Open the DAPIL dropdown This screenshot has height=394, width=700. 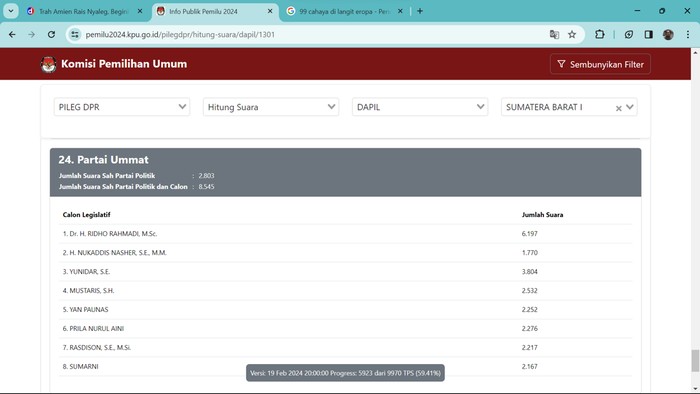click(420, 107)
